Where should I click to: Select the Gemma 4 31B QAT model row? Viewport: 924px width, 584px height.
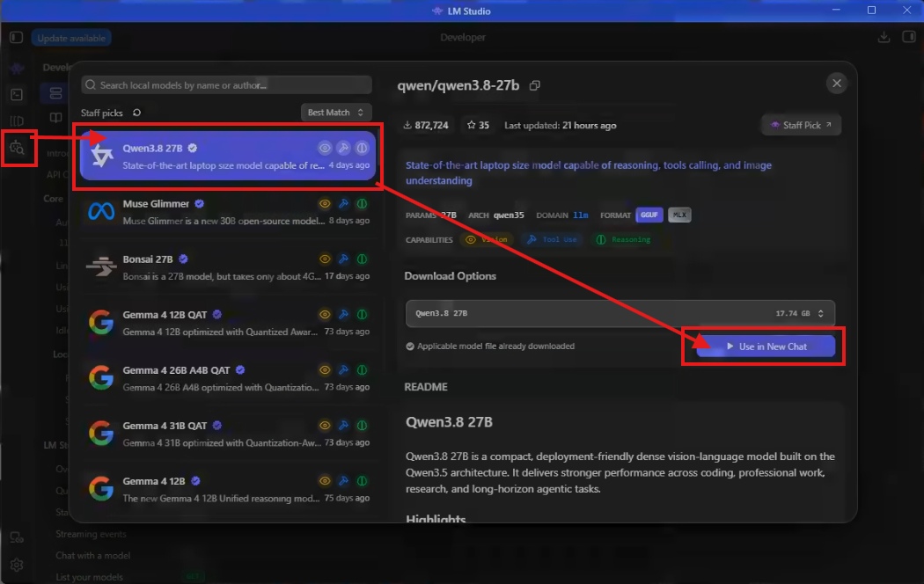coord(227,434)
